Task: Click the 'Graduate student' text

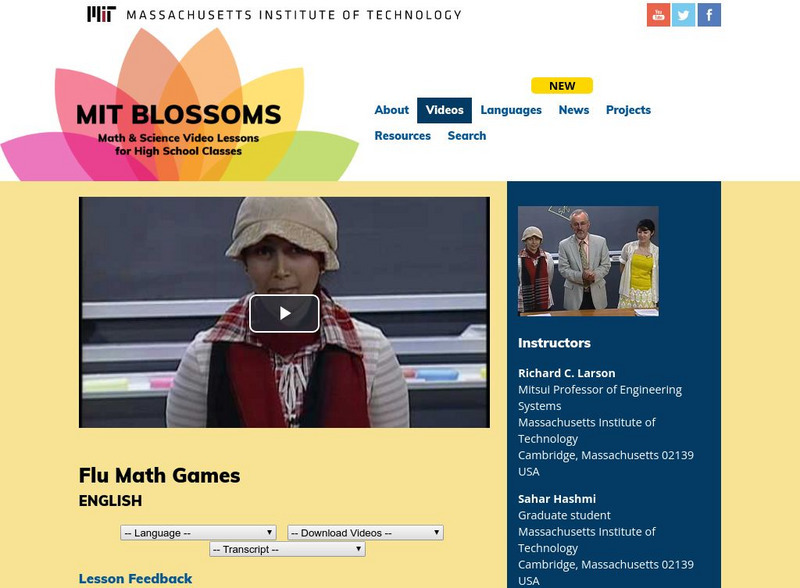Action: [x=564, y=516]
